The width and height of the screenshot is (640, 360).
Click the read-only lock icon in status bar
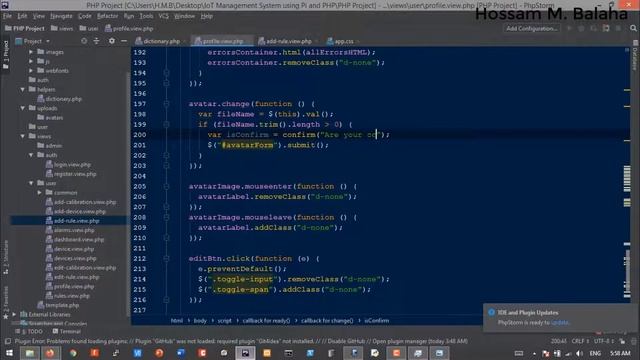click(622, 341)
